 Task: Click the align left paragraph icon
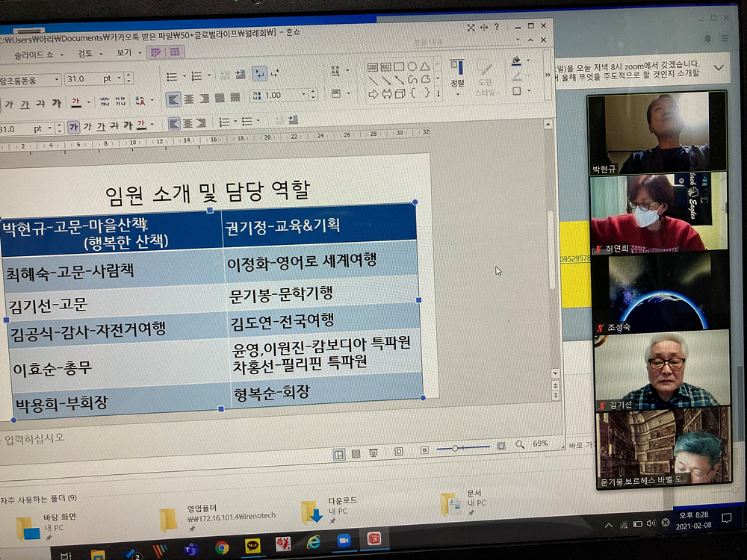point(173,99)
